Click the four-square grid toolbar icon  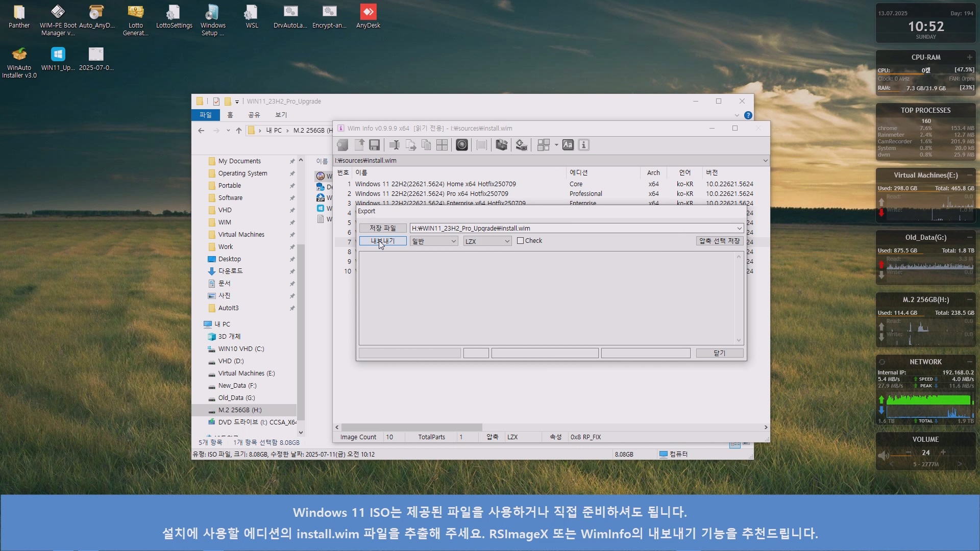442,145
